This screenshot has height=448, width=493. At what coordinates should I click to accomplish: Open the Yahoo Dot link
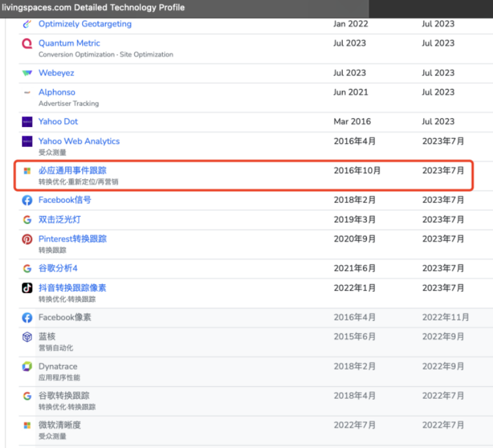(58, 121)
